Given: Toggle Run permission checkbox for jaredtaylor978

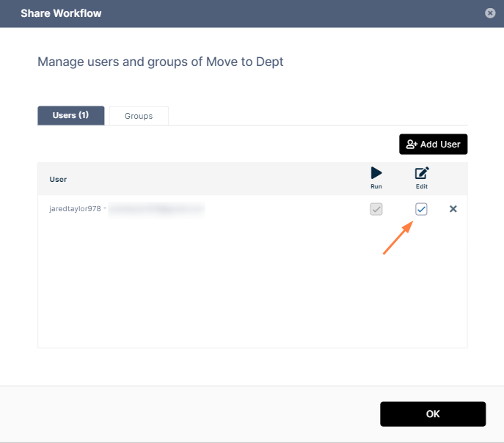Looking at the screenshot, I should click(376, 209).
